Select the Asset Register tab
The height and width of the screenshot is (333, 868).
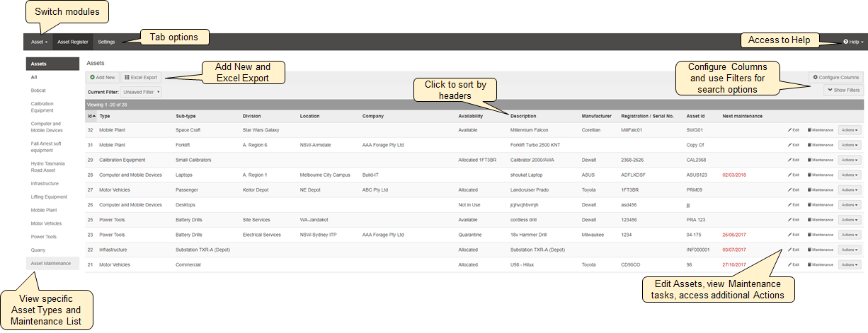point(73,42)
